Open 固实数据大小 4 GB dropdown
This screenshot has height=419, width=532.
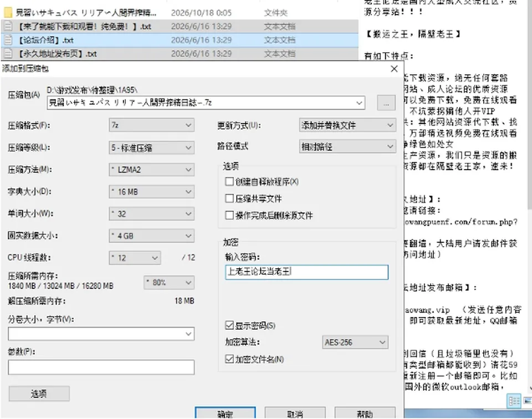click(x=152, y=236)
